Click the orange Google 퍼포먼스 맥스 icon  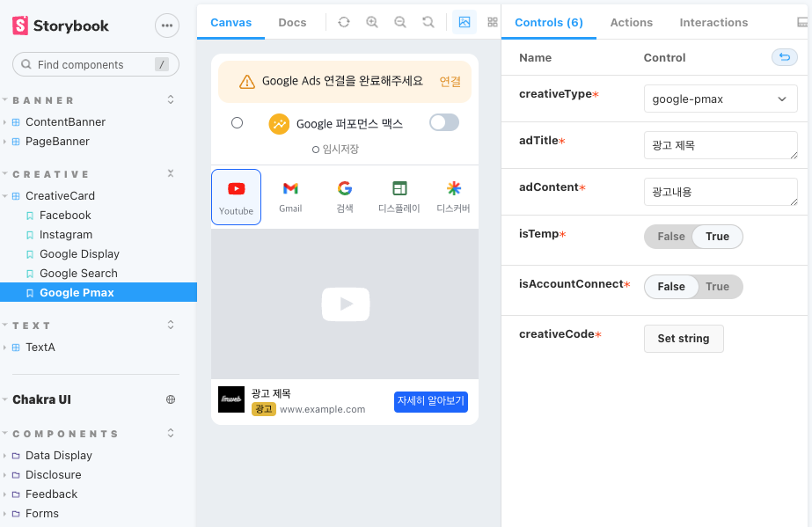pos(279,124)
